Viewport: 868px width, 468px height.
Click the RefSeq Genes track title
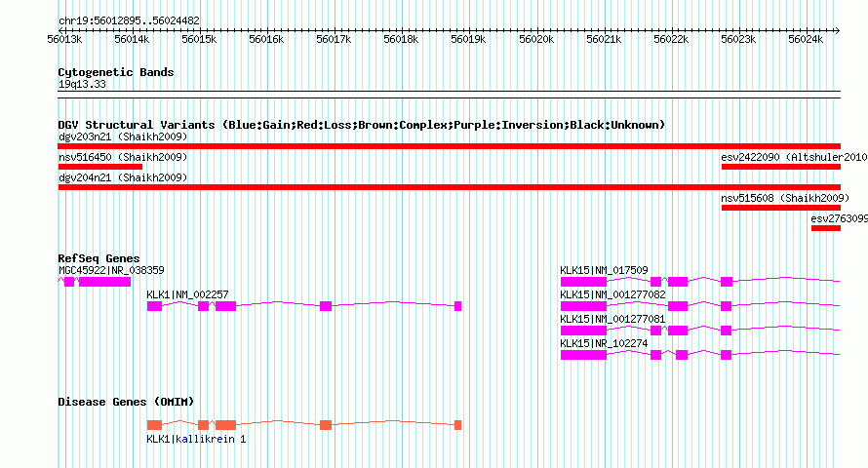click(99, 258)
